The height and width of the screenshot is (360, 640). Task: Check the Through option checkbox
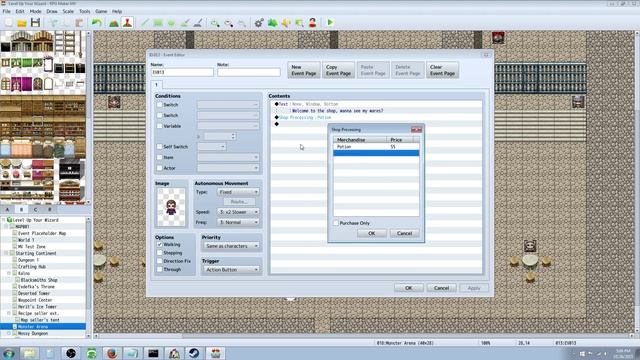click(160, 269)
